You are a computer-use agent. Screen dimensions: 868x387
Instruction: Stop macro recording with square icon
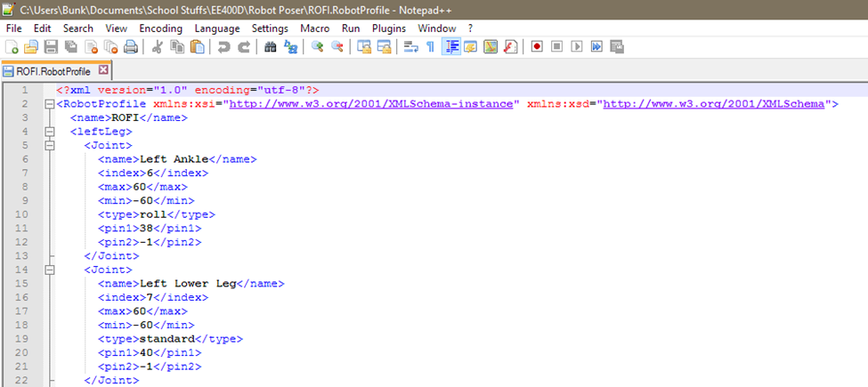(x=557, y=47)
